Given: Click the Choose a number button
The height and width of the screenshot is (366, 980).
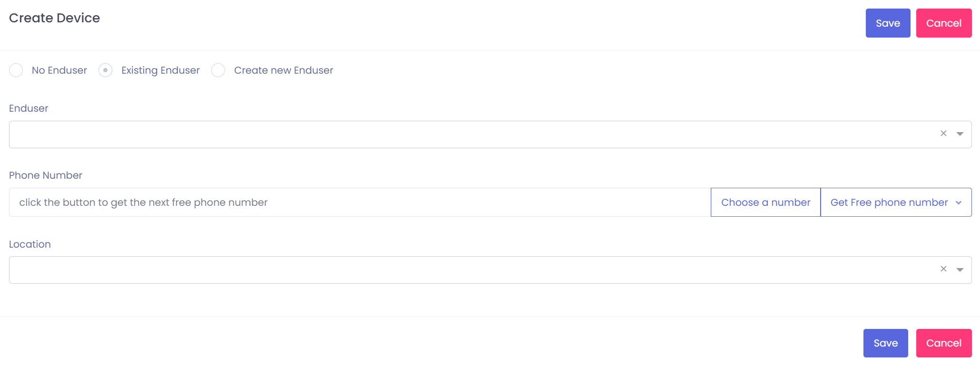Looking at the screenshot, I should click(x=765, y=202).
